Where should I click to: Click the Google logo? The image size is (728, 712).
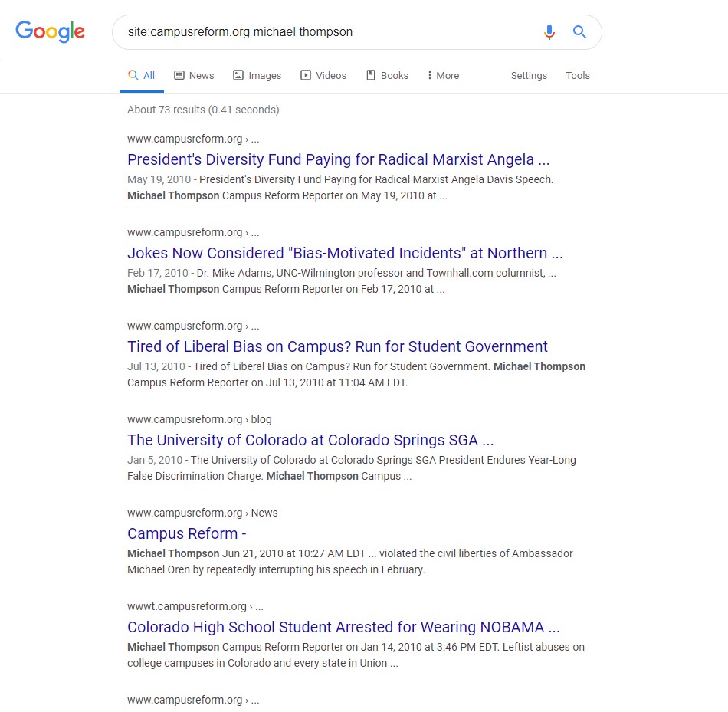tap(51, 31)
